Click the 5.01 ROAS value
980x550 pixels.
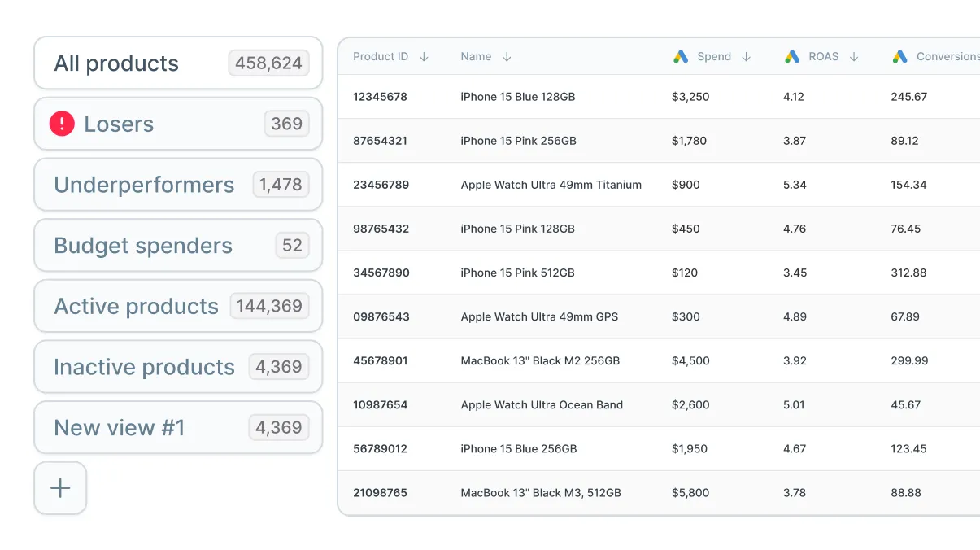794,404
